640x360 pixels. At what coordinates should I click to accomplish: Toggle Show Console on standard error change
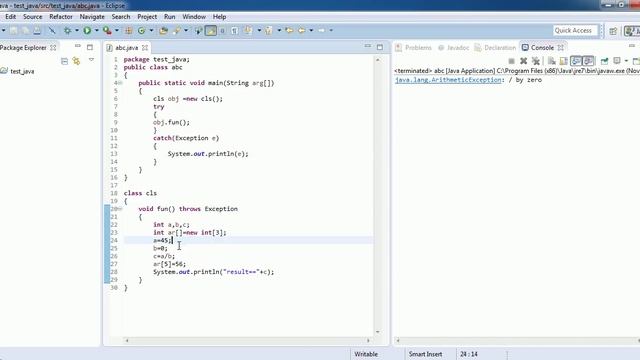pos(588,61)
